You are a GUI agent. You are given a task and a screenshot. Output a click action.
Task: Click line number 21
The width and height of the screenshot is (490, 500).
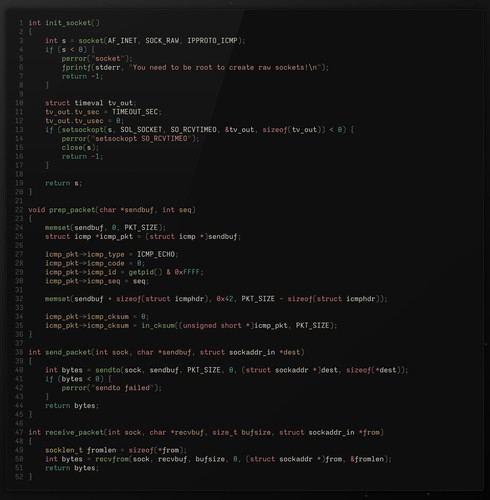19,201
